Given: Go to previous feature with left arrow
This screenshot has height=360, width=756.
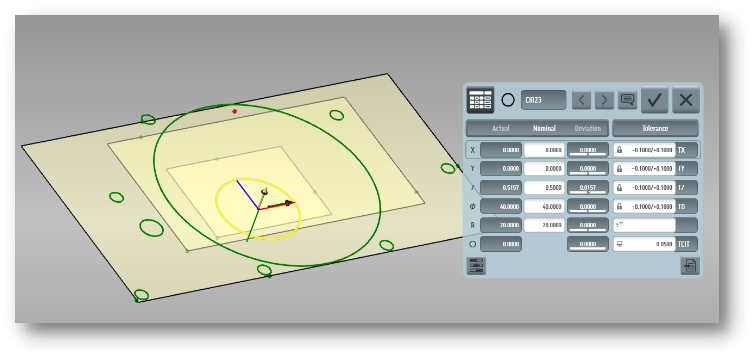Looking at the screenshot, I should (x=581, y=100).
